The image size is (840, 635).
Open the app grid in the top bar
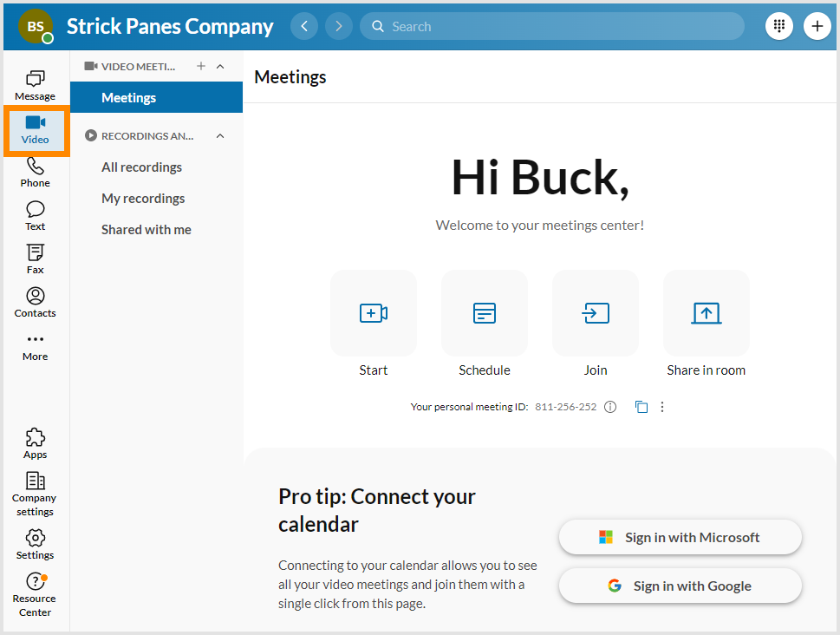(x=778, y=26)
